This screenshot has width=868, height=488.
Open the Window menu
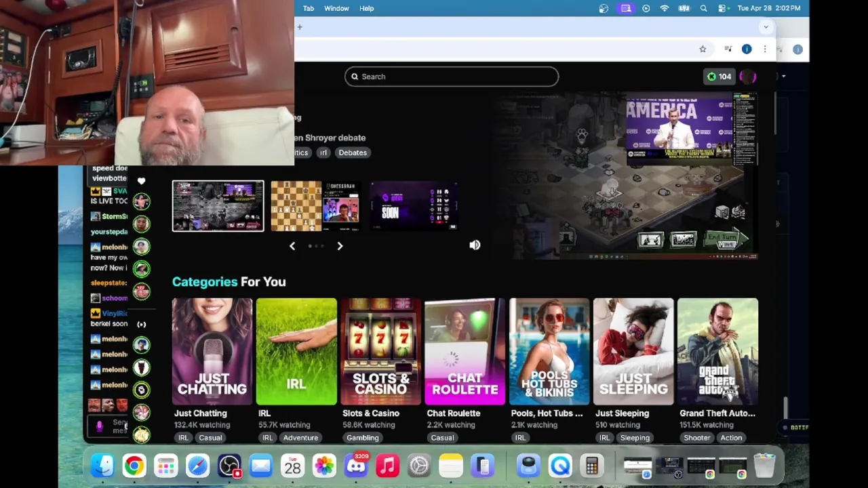tap(336, 8)
